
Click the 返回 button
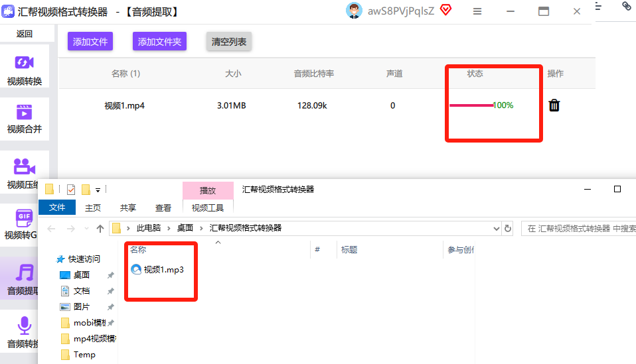click(x=25, y=34)
